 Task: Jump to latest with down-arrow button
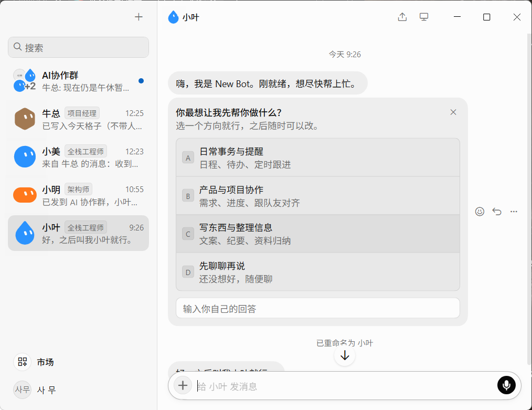pos(345,355)
